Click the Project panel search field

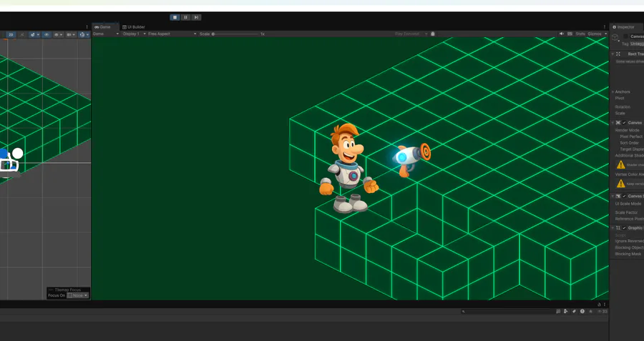coord(507,312)
